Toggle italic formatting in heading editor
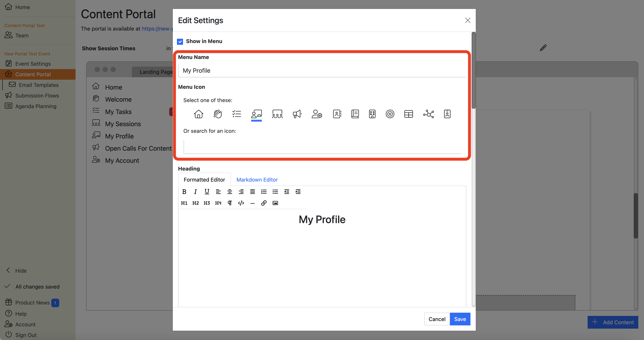 (196, 192)
